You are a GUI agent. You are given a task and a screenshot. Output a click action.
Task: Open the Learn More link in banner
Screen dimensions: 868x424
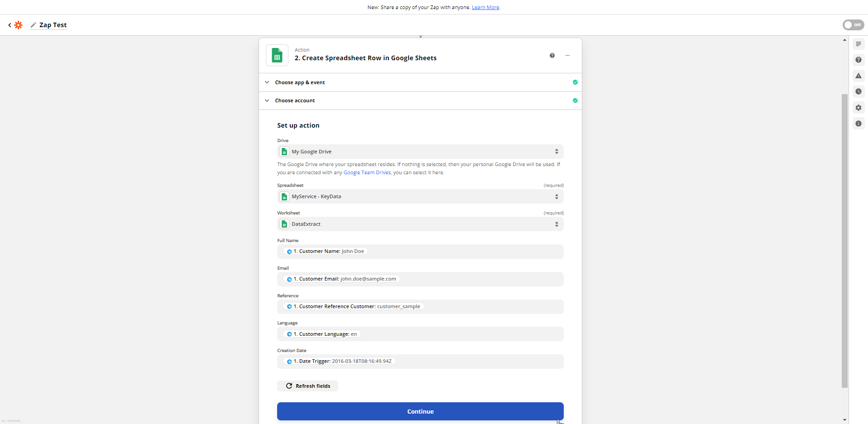click(486, 7)
